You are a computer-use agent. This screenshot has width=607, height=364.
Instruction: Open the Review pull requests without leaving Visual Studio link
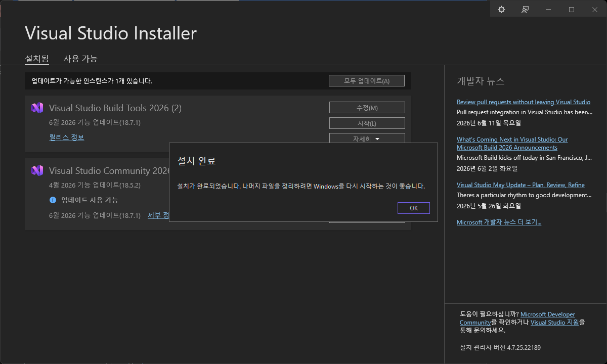(524, 102)
